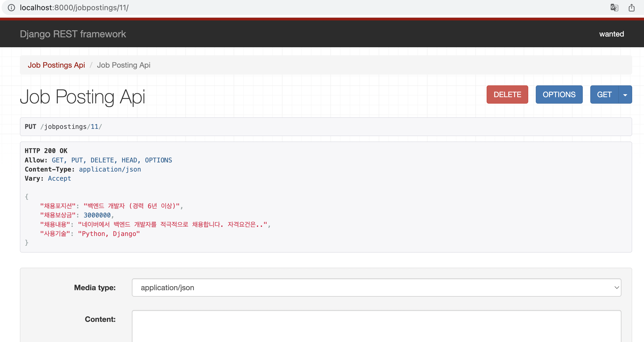This screenshot has height=342, width=644.
Task: Click the red DELETE button
Action: pyautogui.click(x=507, y=94)
